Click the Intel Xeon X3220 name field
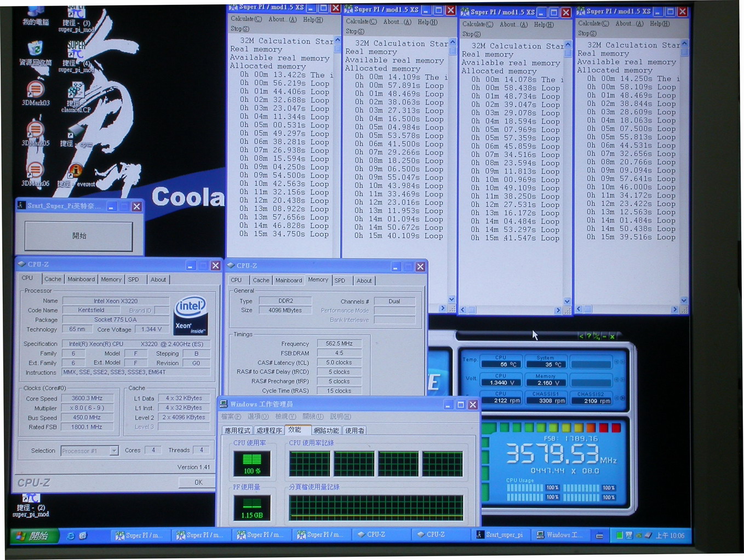744x560 pixels. click(116, 301)
